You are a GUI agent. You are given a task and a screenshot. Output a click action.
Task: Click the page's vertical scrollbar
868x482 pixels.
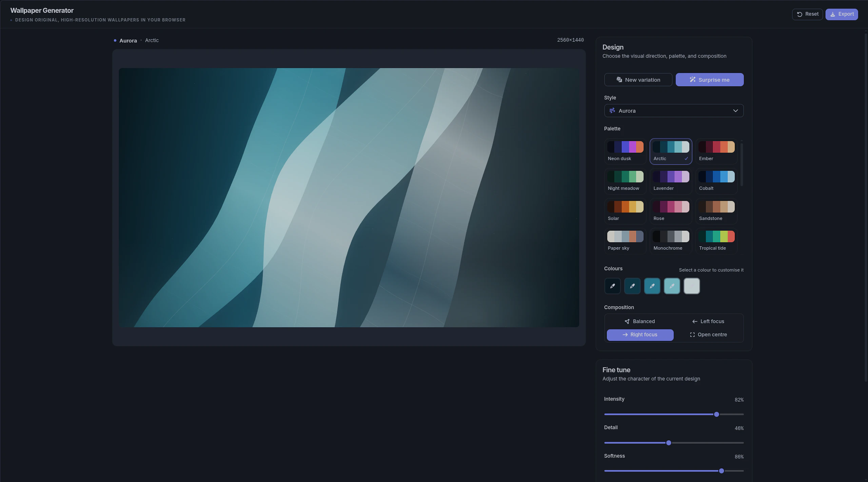tap(866, 207)
